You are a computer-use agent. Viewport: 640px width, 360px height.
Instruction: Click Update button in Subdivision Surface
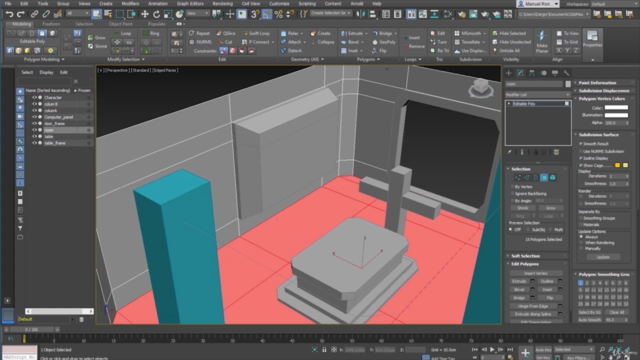tap(603, 257)
